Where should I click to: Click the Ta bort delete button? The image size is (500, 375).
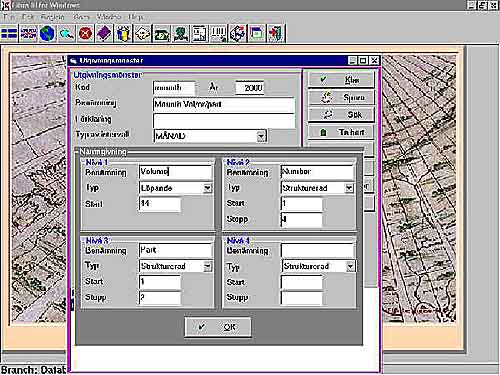coord(341,132)
